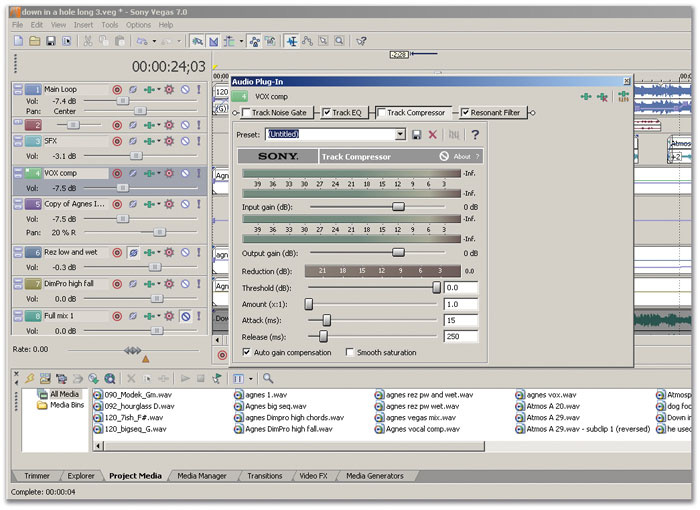Invert phase on Rez low and wet track
The image size is (700, 510).
tap(133, 253)
